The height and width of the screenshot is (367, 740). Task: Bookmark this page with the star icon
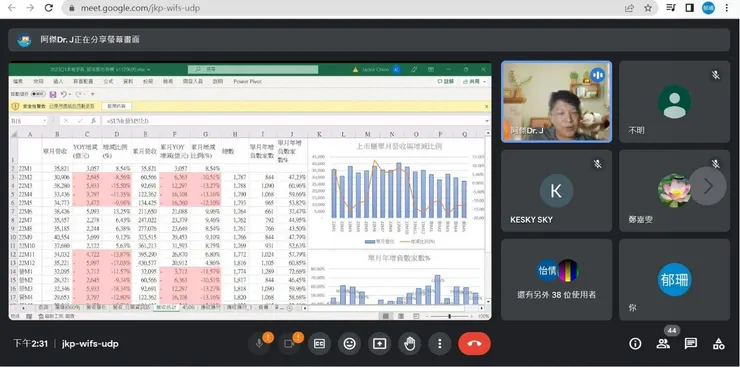pos(648,8)
